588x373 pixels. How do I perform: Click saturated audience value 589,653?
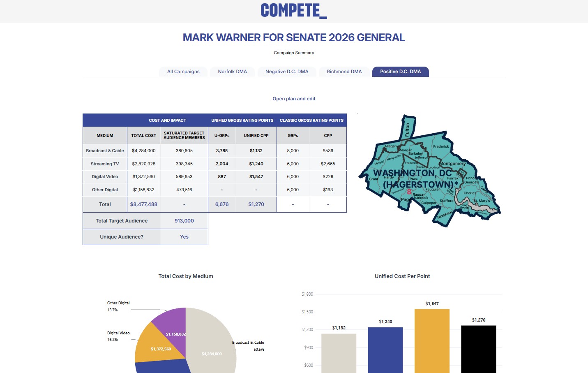(x=184, y=177)
